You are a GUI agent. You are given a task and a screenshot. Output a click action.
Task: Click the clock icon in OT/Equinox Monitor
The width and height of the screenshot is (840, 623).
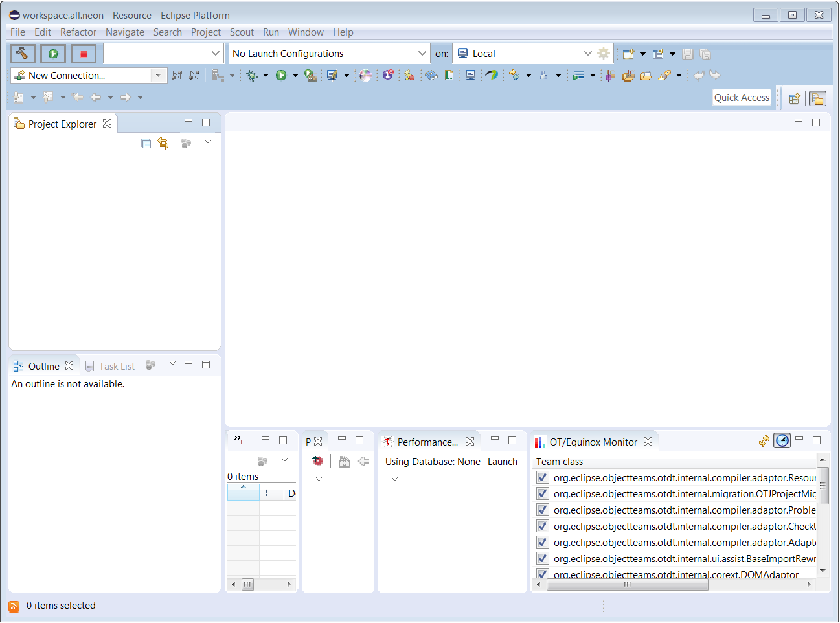tap(782, 441)
